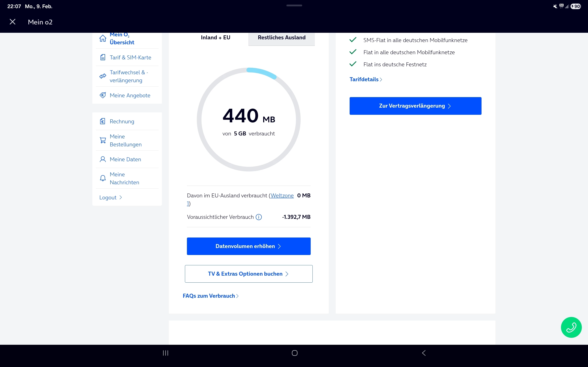This screenshot has height=367, width=588.
Task: Click the person icon for Meine Daten
Action: [x=103, y=159]
